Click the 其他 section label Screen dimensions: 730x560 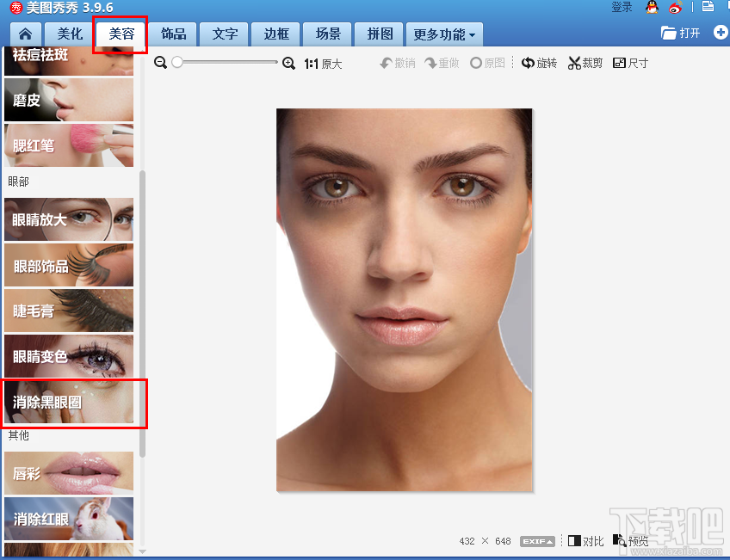pyautogui.click(x=19, y=435)
